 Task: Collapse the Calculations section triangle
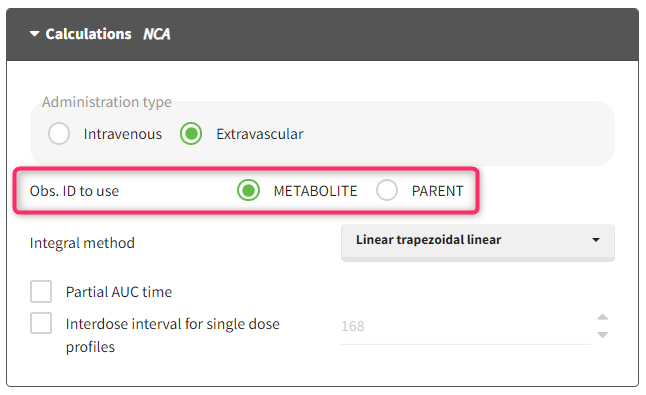[35, 34]
